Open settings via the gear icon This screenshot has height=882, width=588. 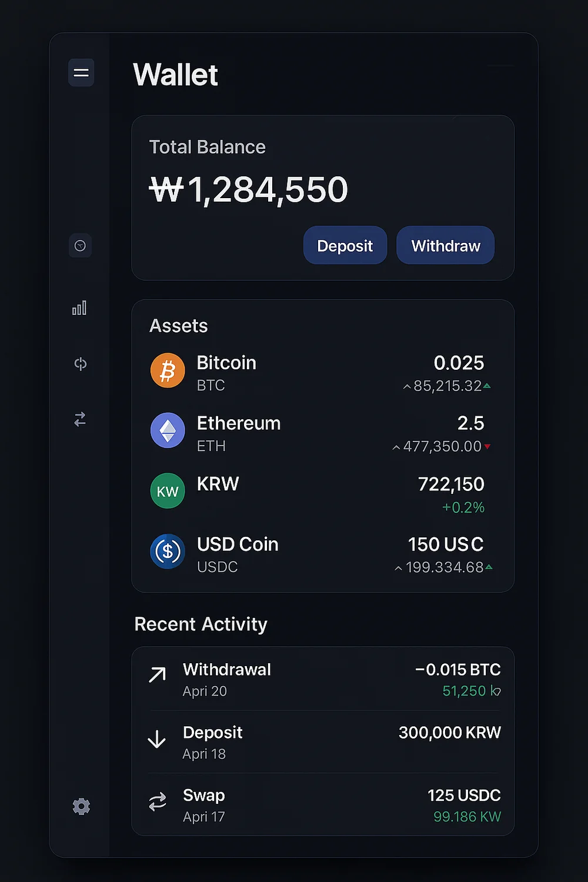[81, 806]
